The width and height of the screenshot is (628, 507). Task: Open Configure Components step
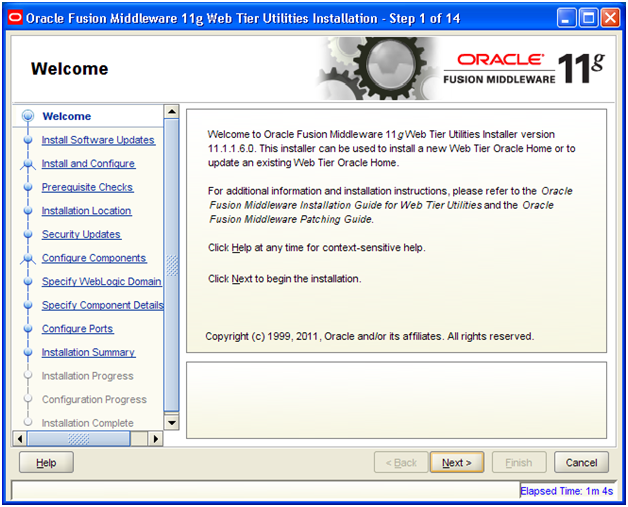(94, 258)
